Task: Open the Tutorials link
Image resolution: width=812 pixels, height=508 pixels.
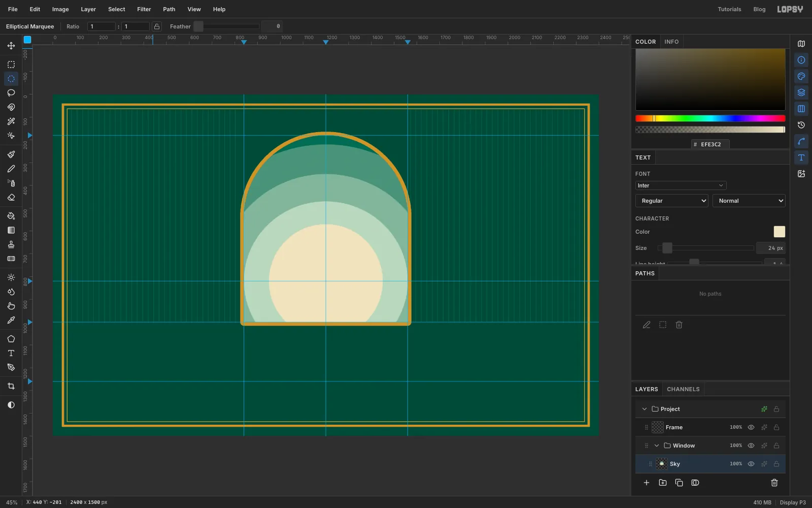Action: (729, 9)
